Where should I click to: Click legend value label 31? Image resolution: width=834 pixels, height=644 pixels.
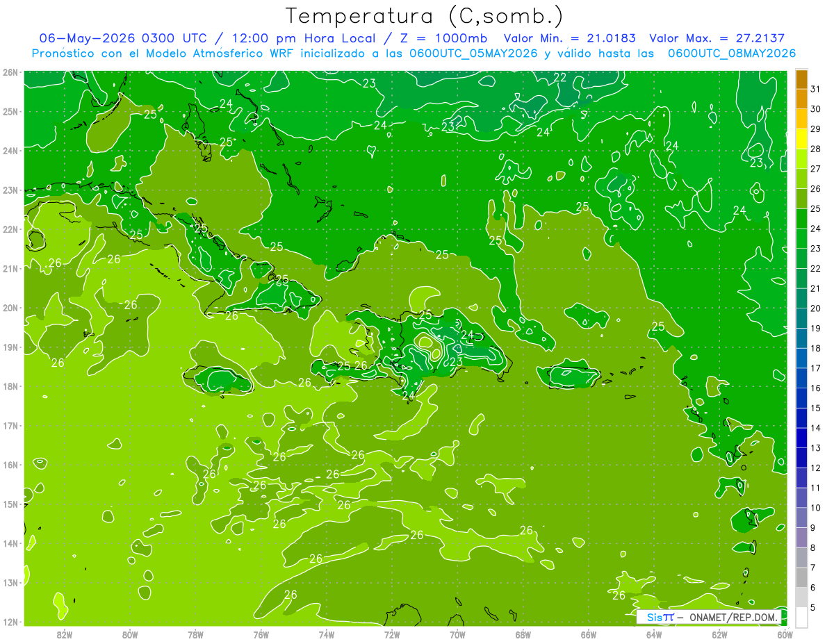tap(815, 89)
